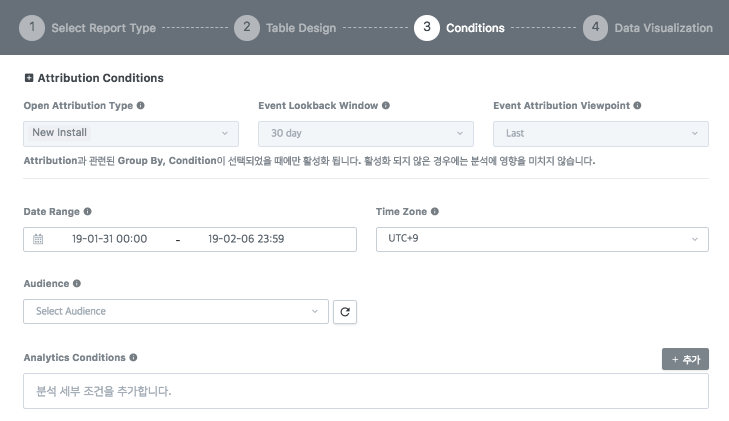This screenshot has height=421, width=729.
Task: Click info icon beside Event Lookback Window
Action: tap(386, 105)
